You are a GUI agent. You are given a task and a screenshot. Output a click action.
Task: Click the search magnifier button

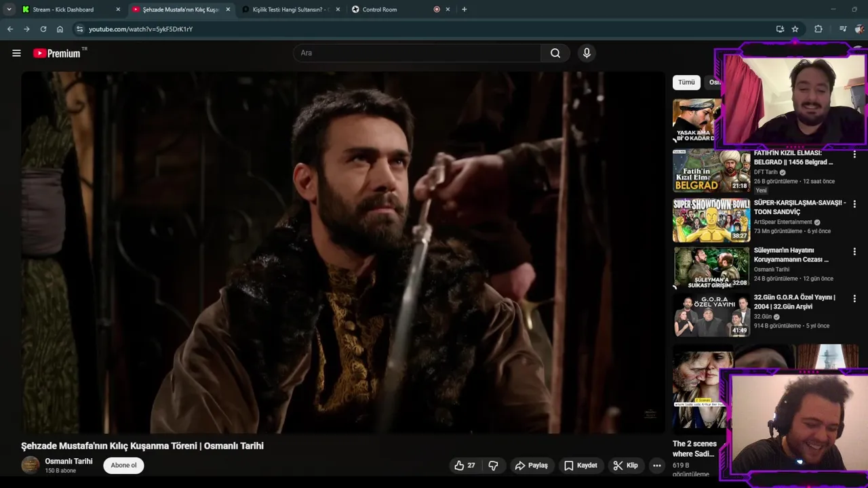[x=555, y=53]
